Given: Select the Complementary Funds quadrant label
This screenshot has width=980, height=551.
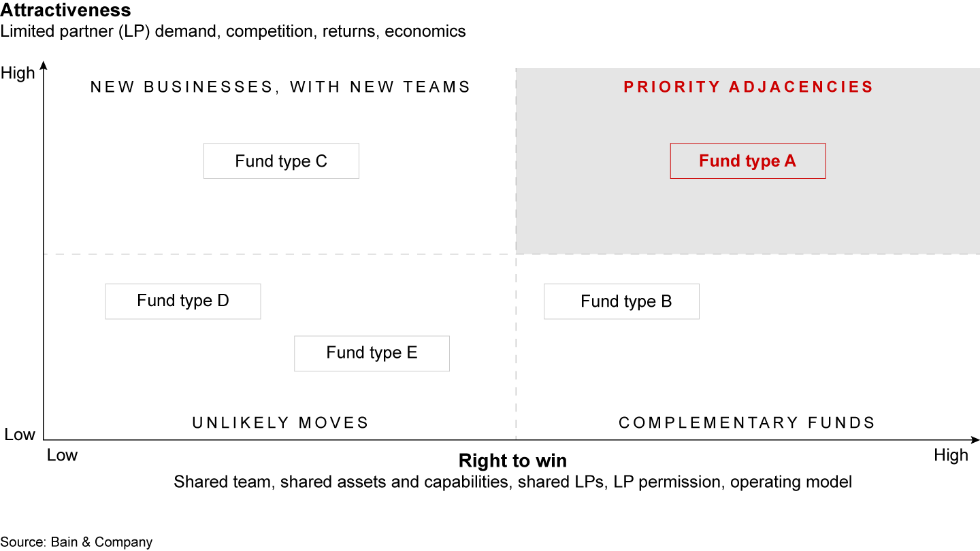Looking at the screenshot, I should [747, 422].
